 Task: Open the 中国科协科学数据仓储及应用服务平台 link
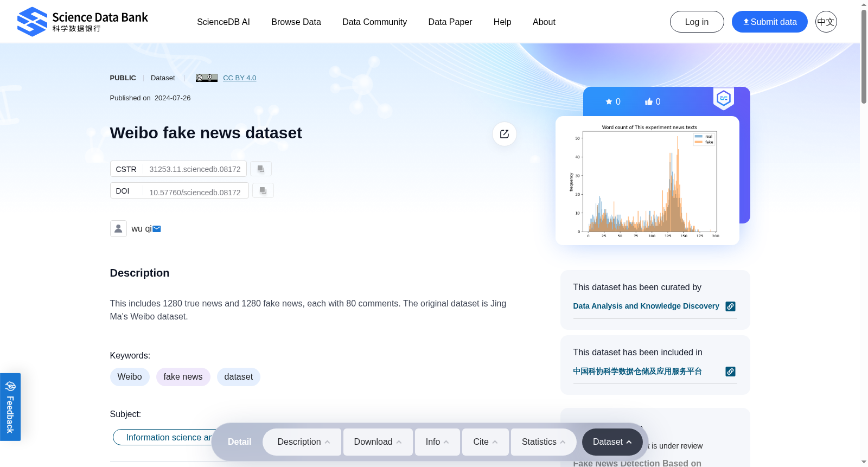click(x=637, y=371)
